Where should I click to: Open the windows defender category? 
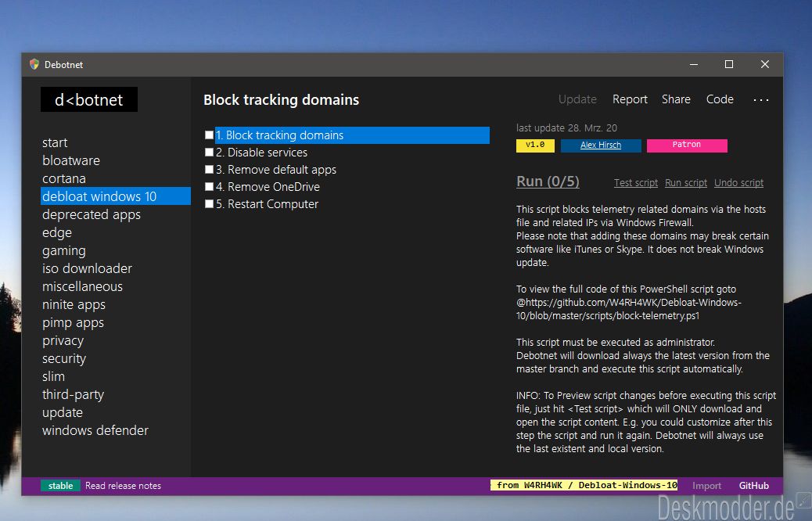95,430
